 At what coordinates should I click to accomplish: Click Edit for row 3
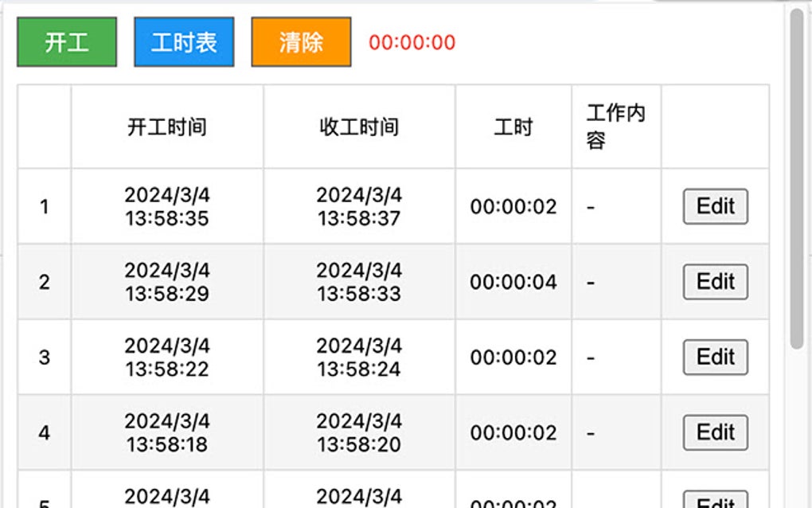[x=715, y=358]
